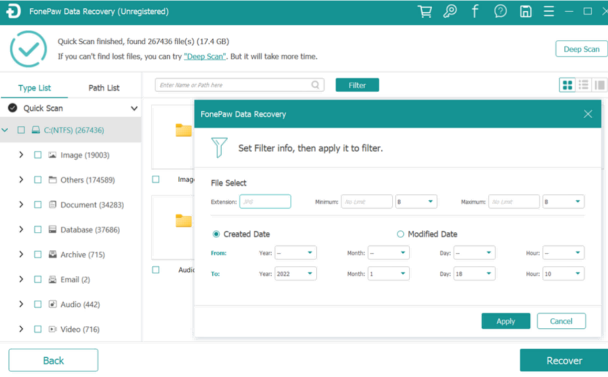The height and width of the screenshot is (377, 608).
Task: Open the Facebook share icon
Action: tap(475, 11)
